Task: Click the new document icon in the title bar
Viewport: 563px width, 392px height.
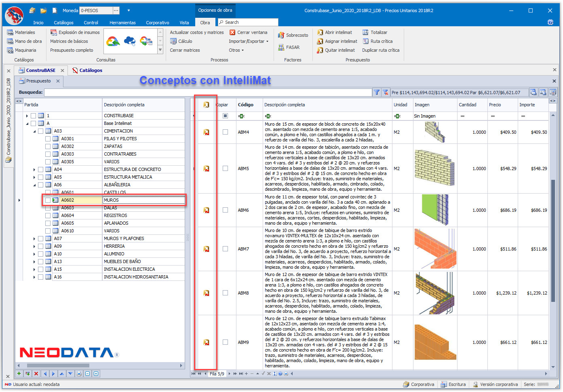Action: [x=55, y=11]
